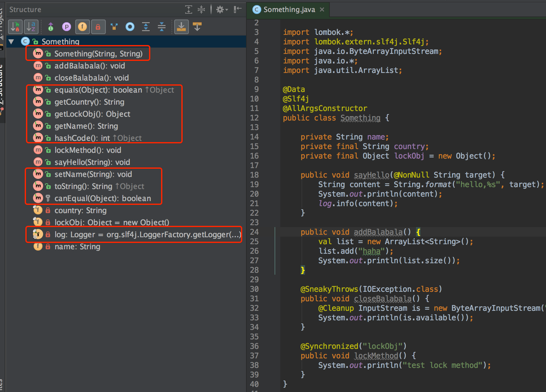This screenshot has width=546, height=392.
Task: Close the Something.java editor tab
Action: coord(322,10)
